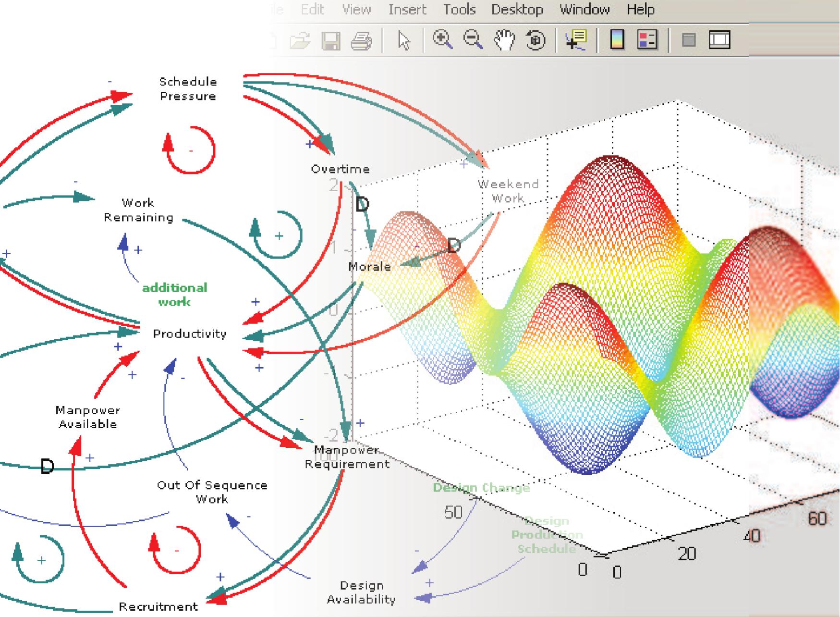Click the Open file folder icon
Screen dimensions: 840x617
[x=300, y=41]
